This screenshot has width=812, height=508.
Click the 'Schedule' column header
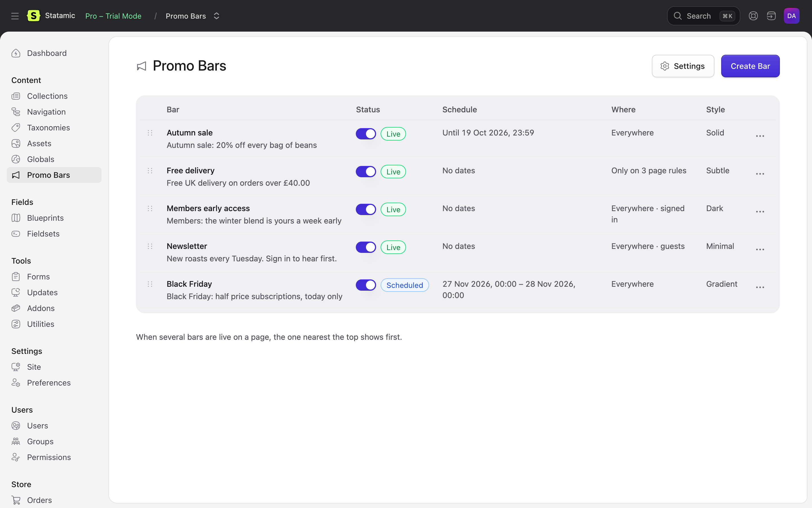[x=460, y=110]
